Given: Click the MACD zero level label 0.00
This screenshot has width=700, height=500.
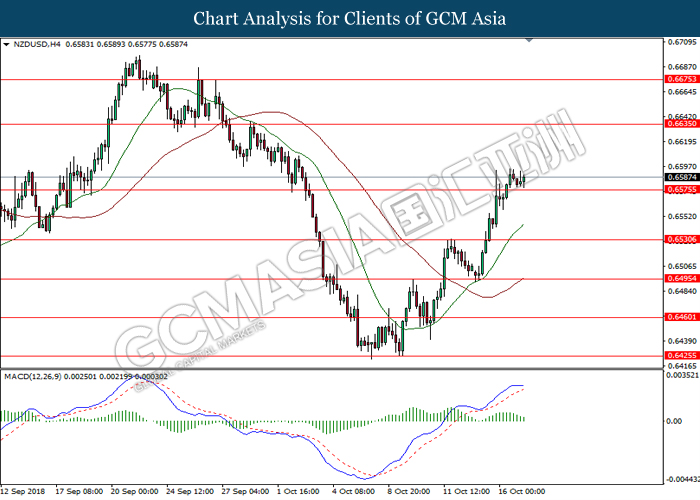Looking at the screenshot, I should [x=674, y=421].
